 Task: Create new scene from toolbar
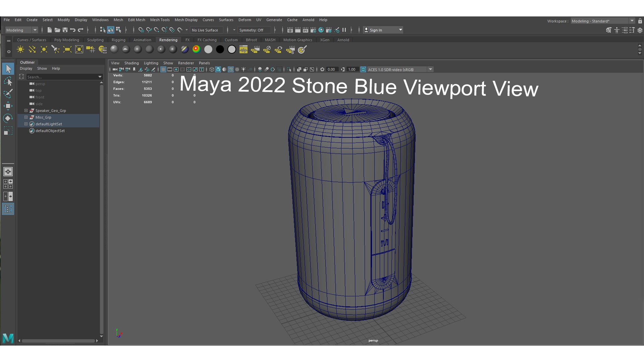pos(49,30)
